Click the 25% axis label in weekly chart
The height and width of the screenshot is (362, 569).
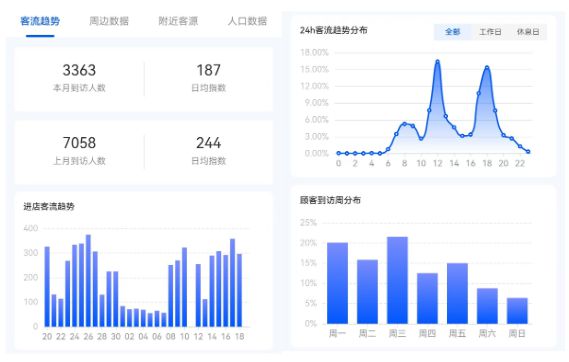pyautogui.click(x=308, y=222)
